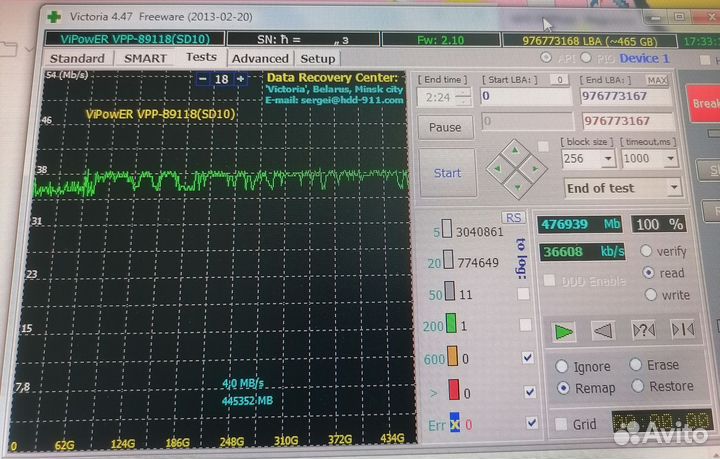
Task: Open the SMART tab
Action: [145, 59]
